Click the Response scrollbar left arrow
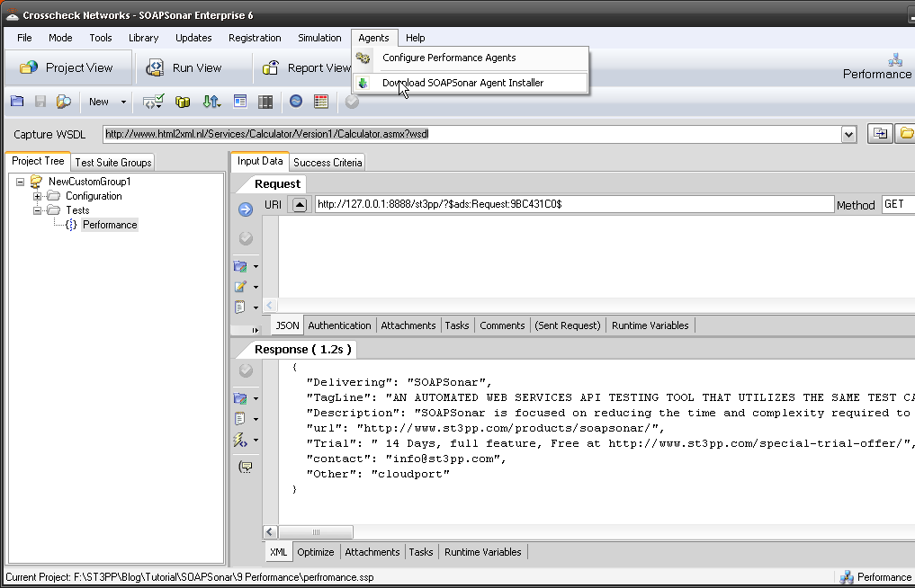 point(270,532)
